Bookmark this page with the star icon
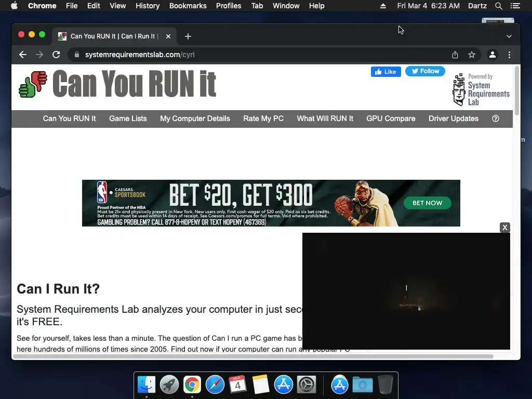 coord(472,55)
